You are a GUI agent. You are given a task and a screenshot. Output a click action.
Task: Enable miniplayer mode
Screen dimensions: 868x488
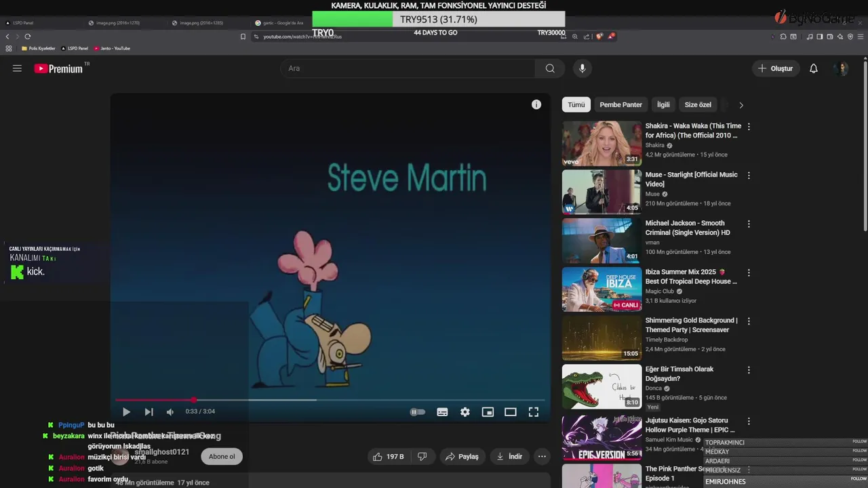point(488,411)
